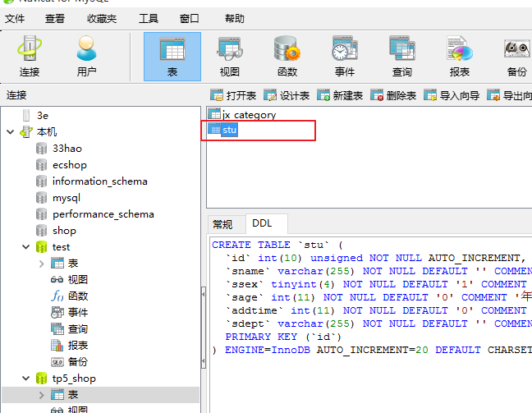532x413 pixels.
Task: Open the 用户 (User) manager icon
Action: click(x=86, y=57)
